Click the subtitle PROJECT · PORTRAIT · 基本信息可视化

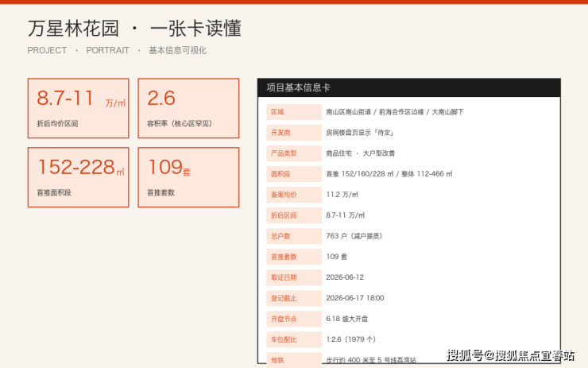(x=117, y=50)
